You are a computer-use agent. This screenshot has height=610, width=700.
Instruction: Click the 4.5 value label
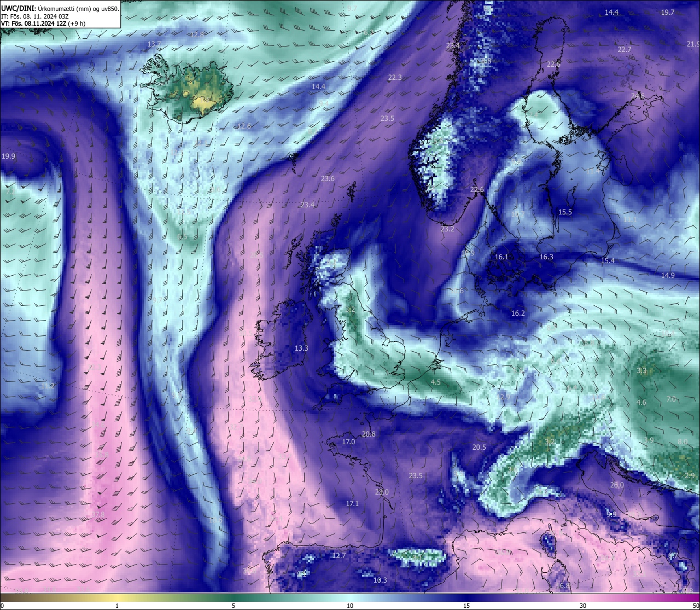pyautogui.click(x=436, y=382)
